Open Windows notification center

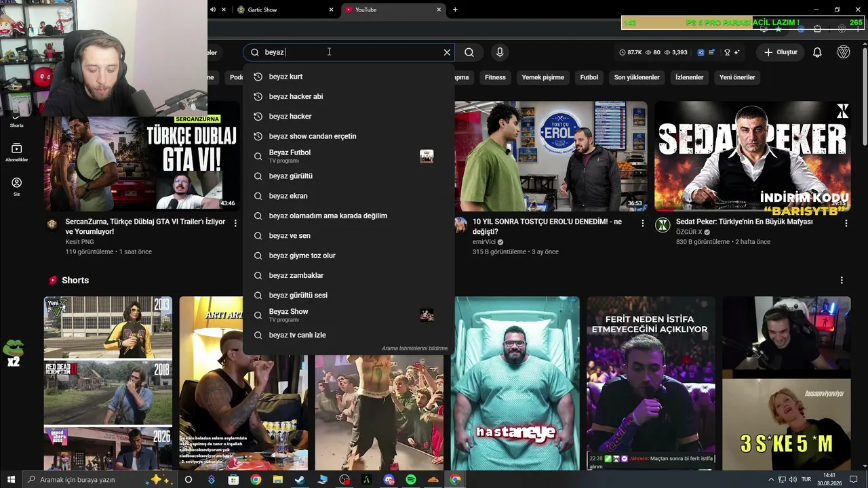(x=854, y=480)
